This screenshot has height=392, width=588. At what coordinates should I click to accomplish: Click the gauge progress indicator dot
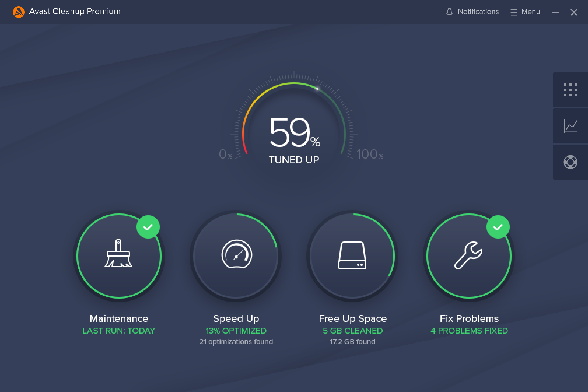click(x=317, y=88)
